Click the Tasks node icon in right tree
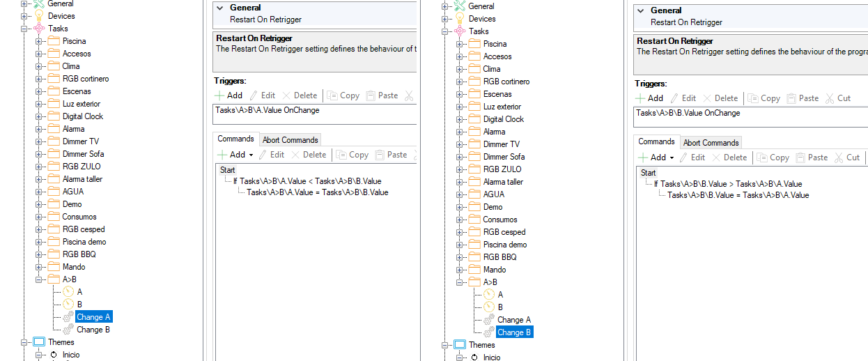868x361 pixels. (460, 31)
